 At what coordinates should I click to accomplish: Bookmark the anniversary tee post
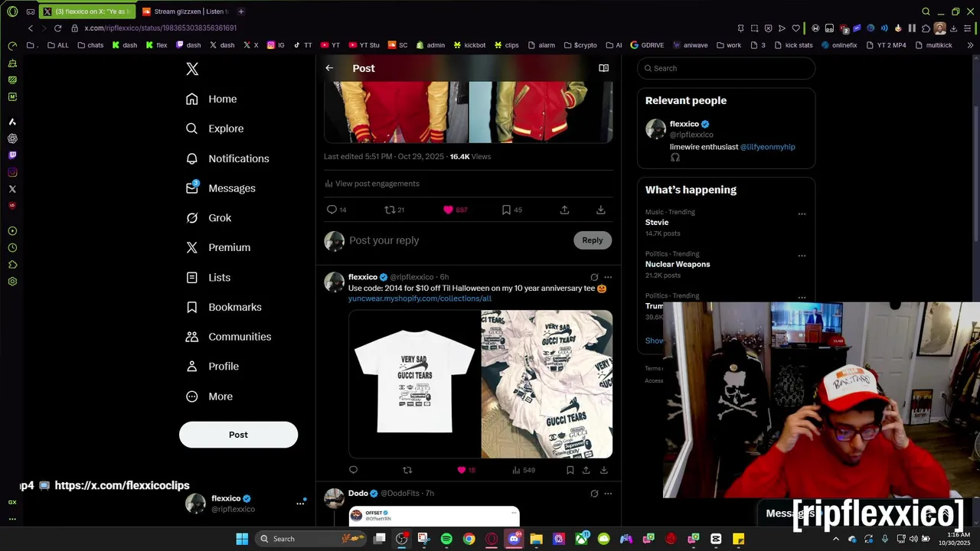click(x=570, y=470)
